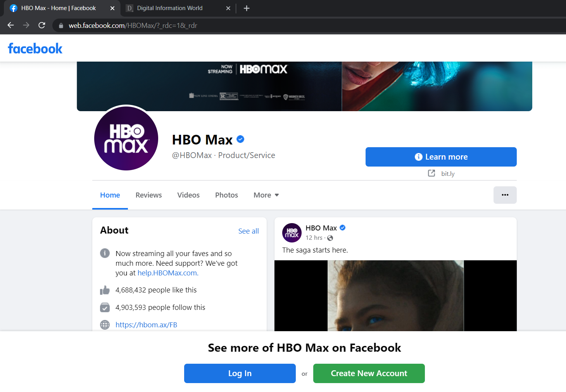
Task: Open the Home page tab
Action: [x=110, y=195]
